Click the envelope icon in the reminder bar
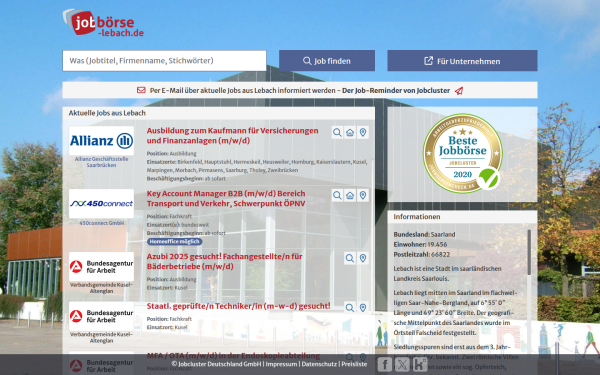The width and height of the screenshot is (600, 375). click(141, 90)
